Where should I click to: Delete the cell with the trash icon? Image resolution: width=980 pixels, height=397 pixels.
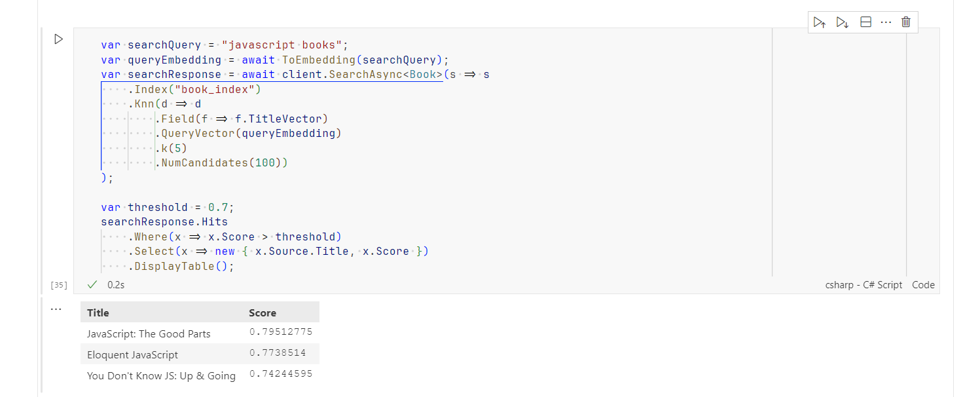pyautogui.click(x=906, y=22)
